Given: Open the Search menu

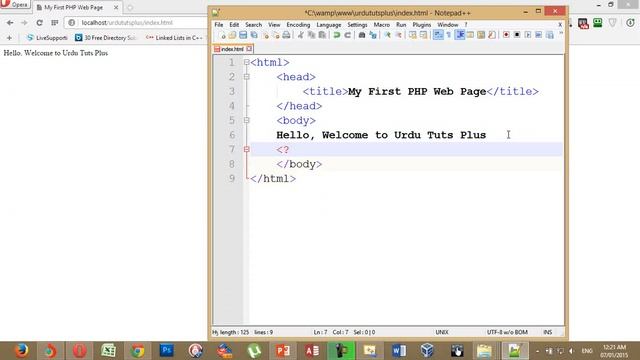Looking at the screenshot, I should (x=253, y=25).
